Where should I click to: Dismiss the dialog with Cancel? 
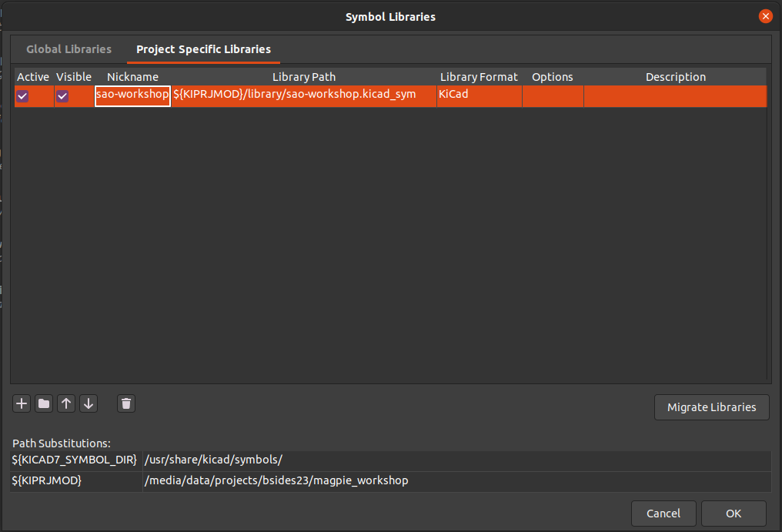663,513
